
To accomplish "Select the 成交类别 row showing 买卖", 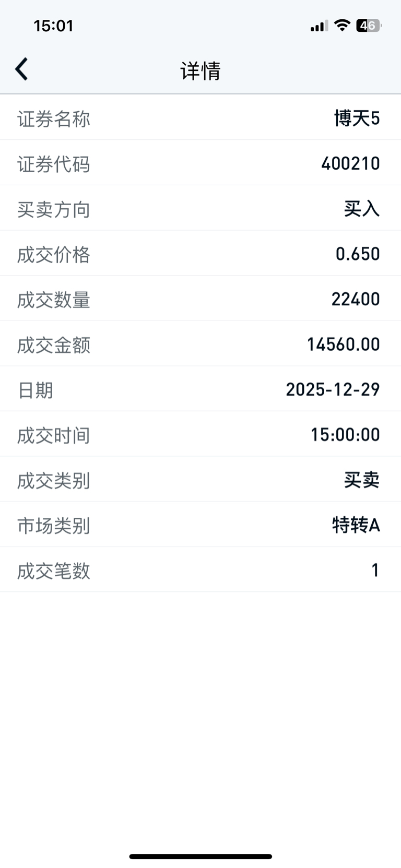I will (200, 479).
